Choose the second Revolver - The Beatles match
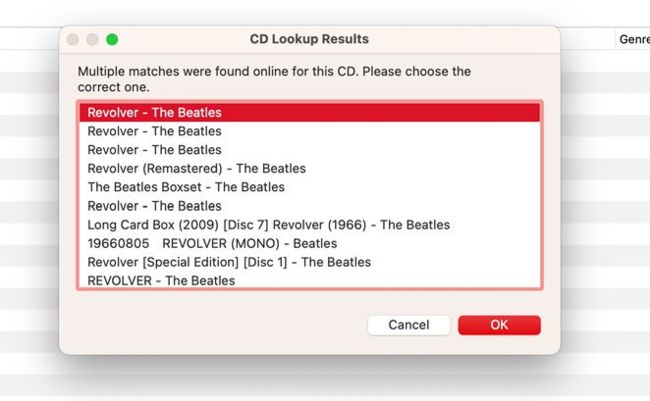 [x=155, y=131]
